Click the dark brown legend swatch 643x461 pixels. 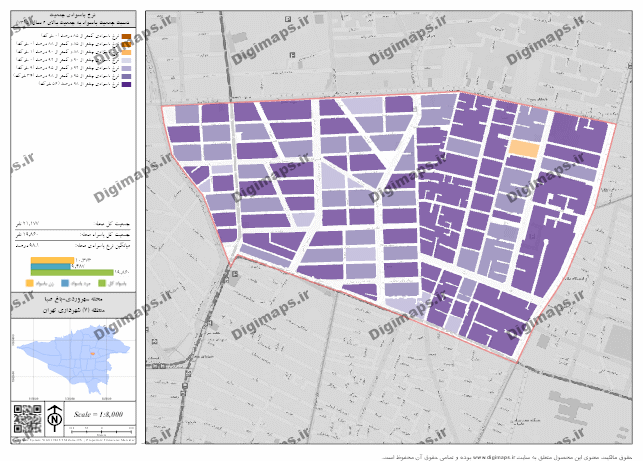(126, 37)
